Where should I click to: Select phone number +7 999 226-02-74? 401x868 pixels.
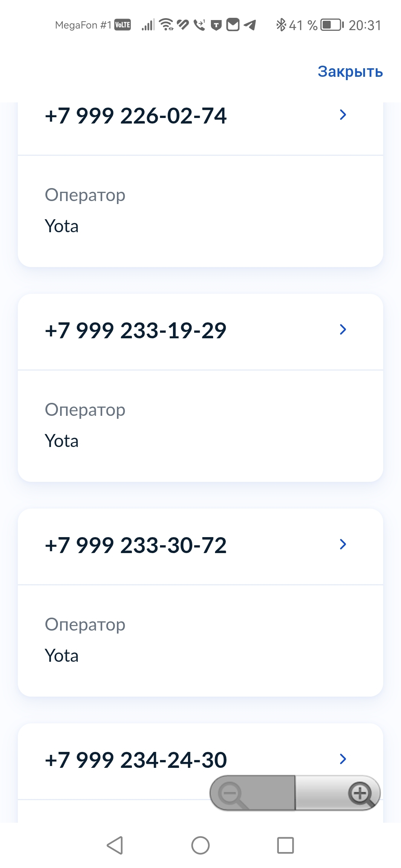click(x=136, y=116)
